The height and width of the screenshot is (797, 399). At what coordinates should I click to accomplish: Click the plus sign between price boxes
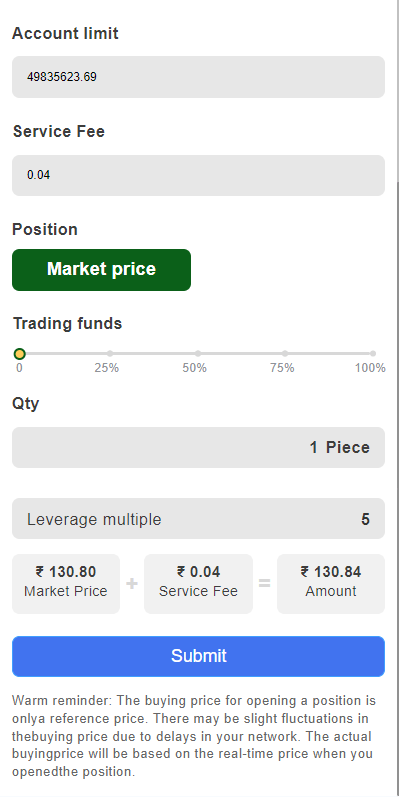click(132, 584)
